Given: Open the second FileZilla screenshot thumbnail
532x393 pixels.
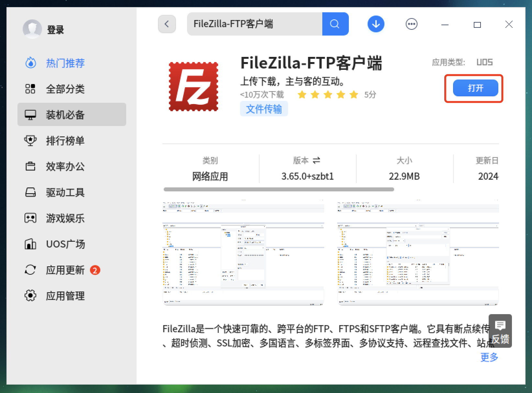Looking at the screenshot, I should pyautogui.click(x=418, y=253).
